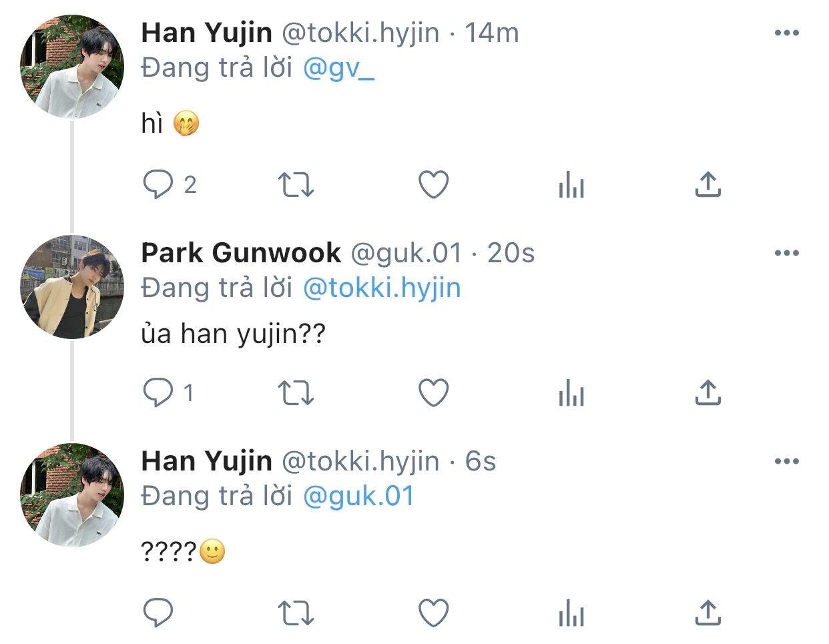Like Park Gunwook's tweet

434,392
